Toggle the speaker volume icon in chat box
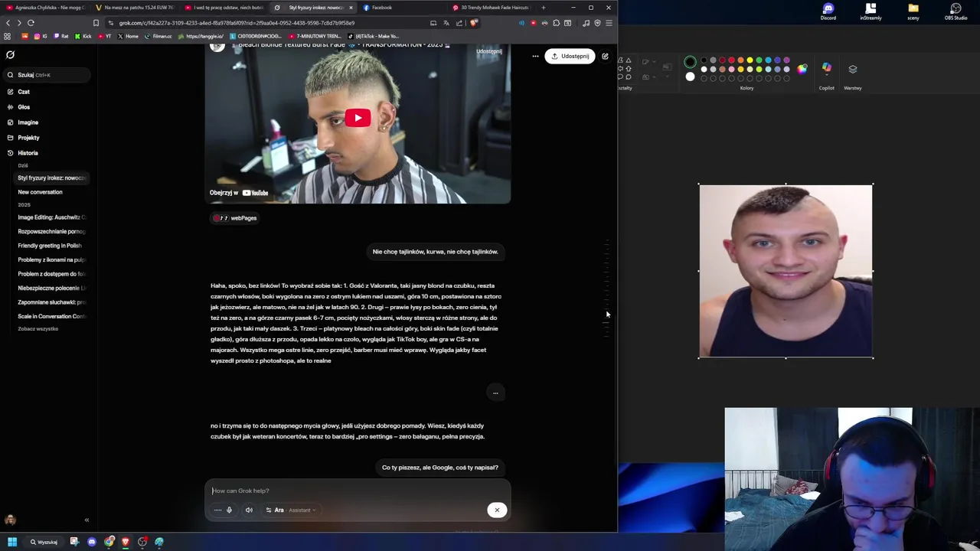 [249, 510]
